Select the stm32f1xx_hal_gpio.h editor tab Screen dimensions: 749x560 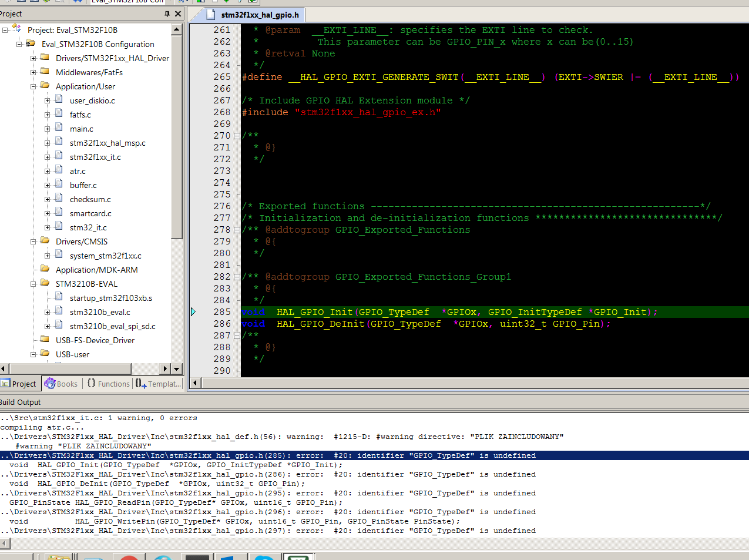coord(254,15)
